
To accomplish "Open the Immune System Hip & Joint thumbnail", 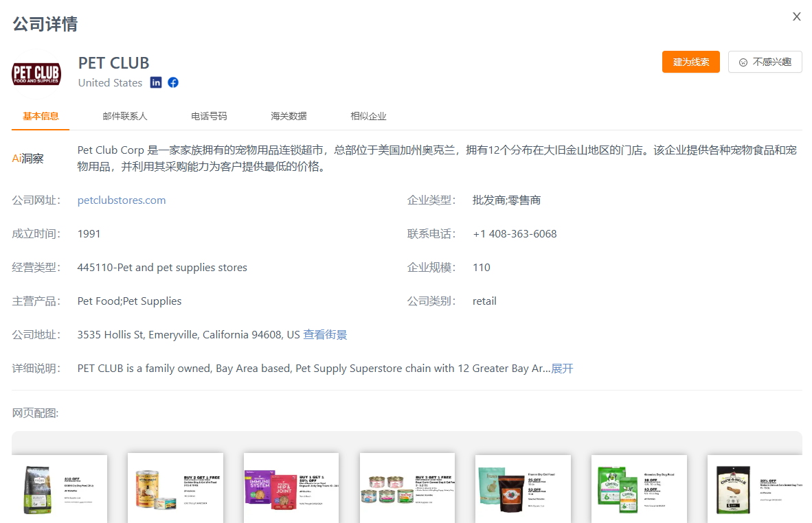I will tap(291, 489).
